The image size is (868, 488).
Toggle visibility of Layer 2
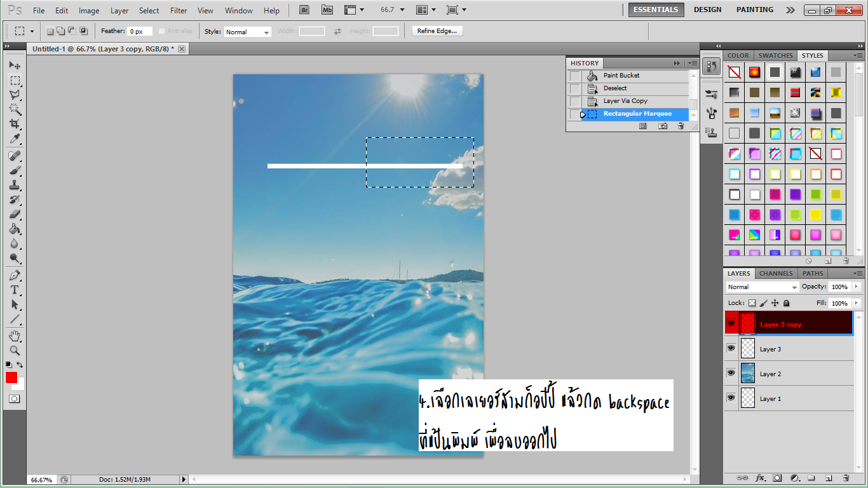731,373
